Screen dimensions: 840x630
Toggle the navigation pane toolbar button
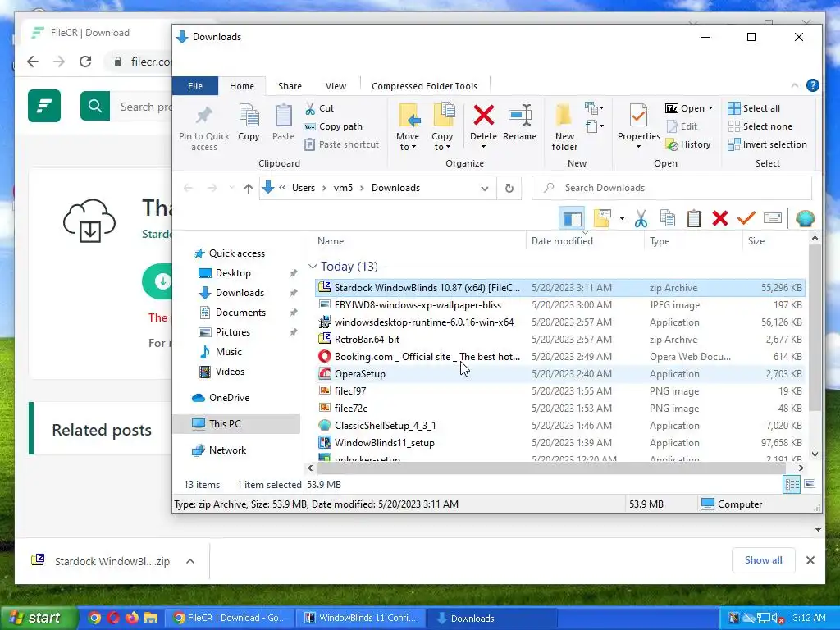click(x=572, y=218)
